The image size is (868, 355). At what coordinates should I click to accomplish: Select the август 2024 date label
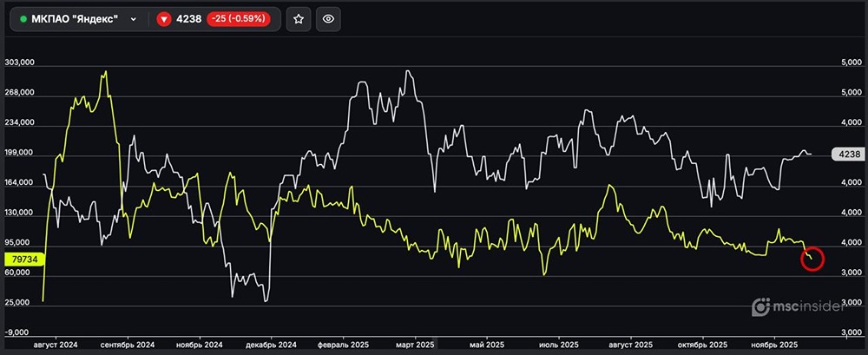[54, 345]
